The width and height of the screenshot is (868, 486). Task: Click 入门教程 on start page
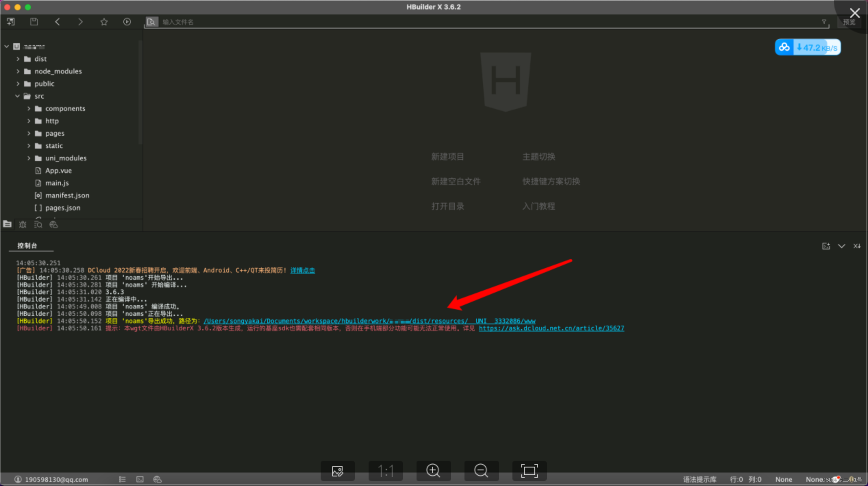[539, 206]
